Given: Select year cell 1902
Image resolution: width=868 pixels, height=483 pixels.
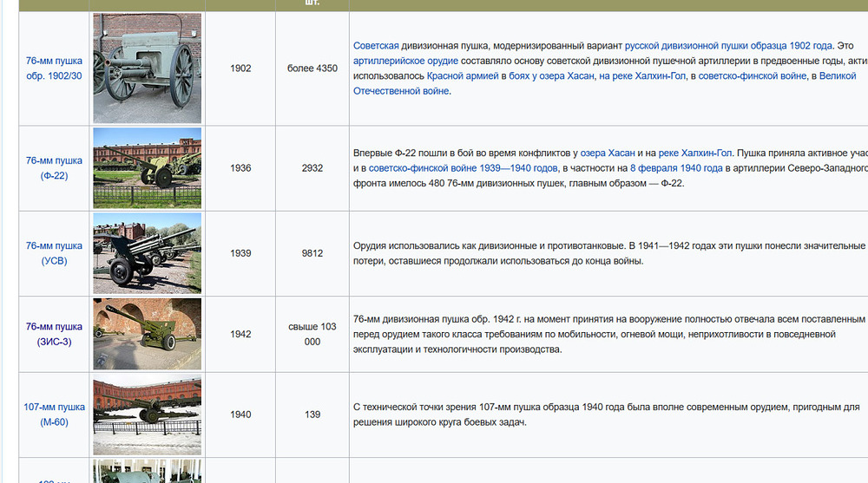Looking at the screenshot, I should click(240, 68).
